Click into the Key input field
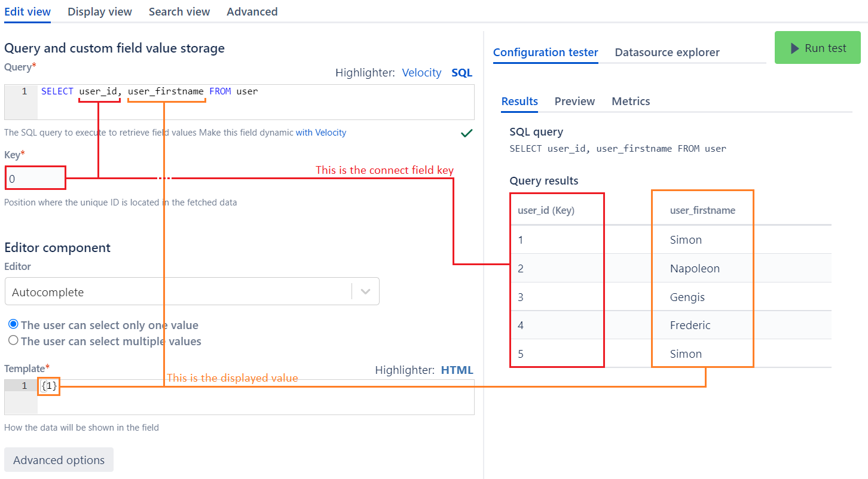868x479 pixels. (35, 179)
